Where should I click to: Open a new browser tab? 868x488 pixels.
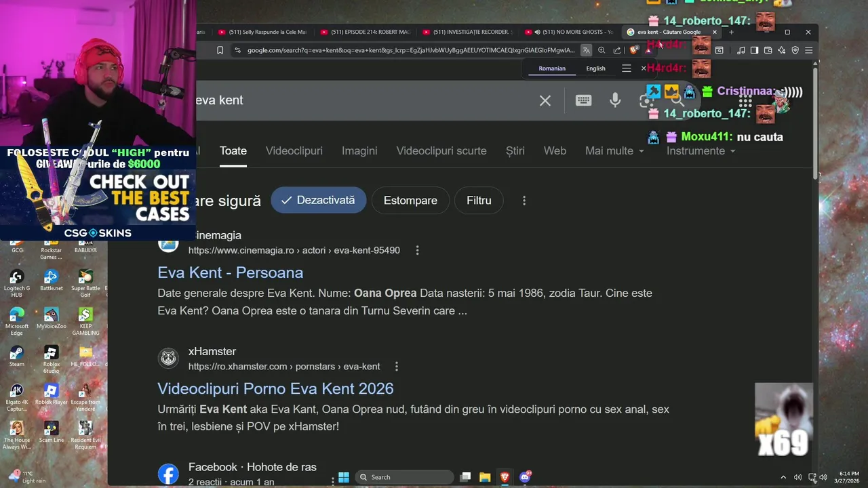tap(731, 32)
